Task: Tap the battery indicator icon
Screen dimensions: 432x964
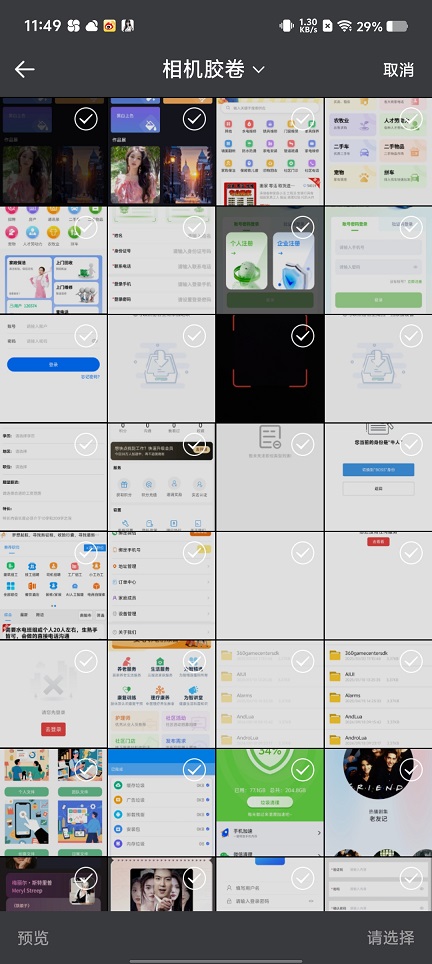Action: (397, 26)
